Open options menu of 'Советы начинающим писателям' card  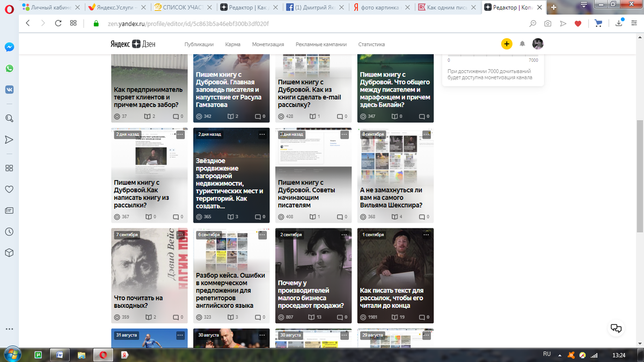click(344, 135)
